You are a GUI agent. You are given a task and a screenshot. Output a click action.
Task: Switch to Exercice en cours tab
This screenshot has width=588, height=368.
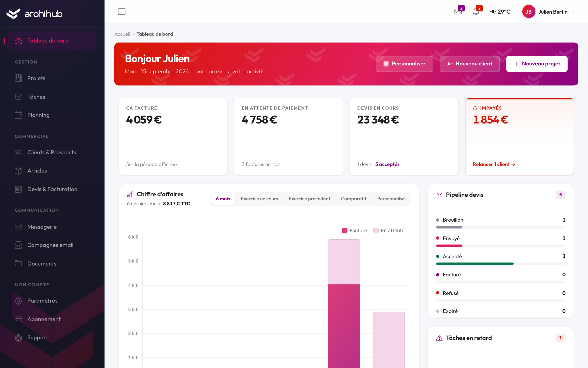point(259,199)
